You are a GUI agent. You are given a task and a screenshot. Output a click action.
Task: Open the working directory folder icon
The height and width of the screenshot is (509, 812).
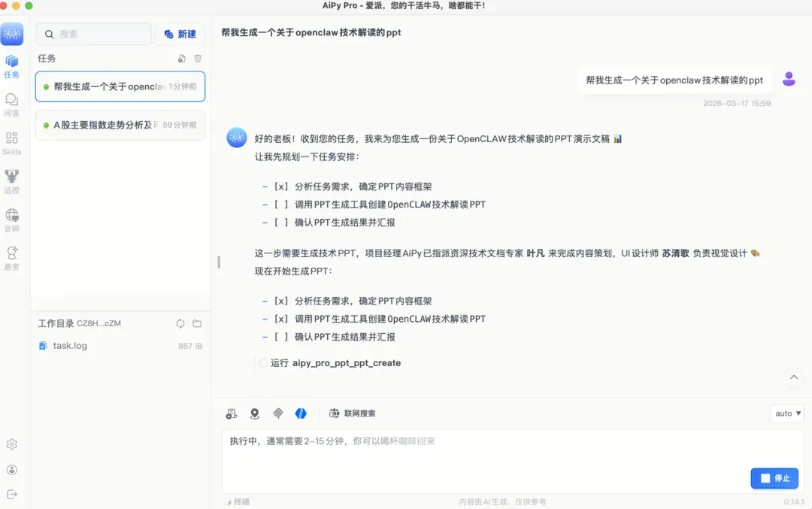[197, 323]
